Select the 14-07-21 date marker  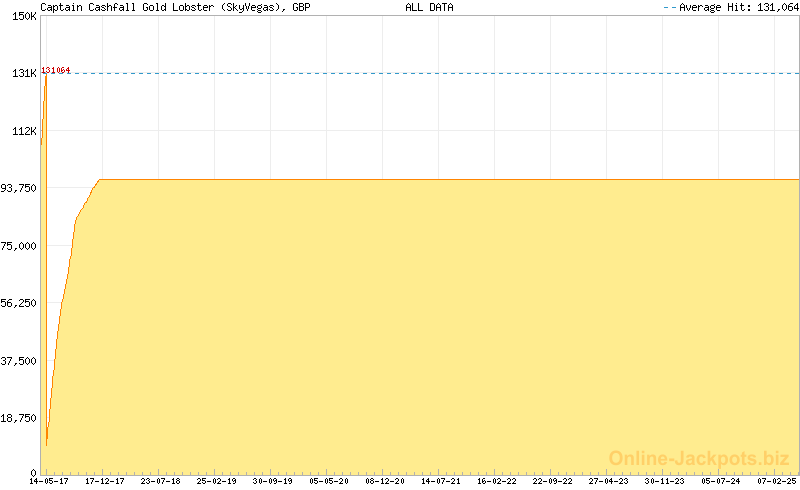coord(440,481)
